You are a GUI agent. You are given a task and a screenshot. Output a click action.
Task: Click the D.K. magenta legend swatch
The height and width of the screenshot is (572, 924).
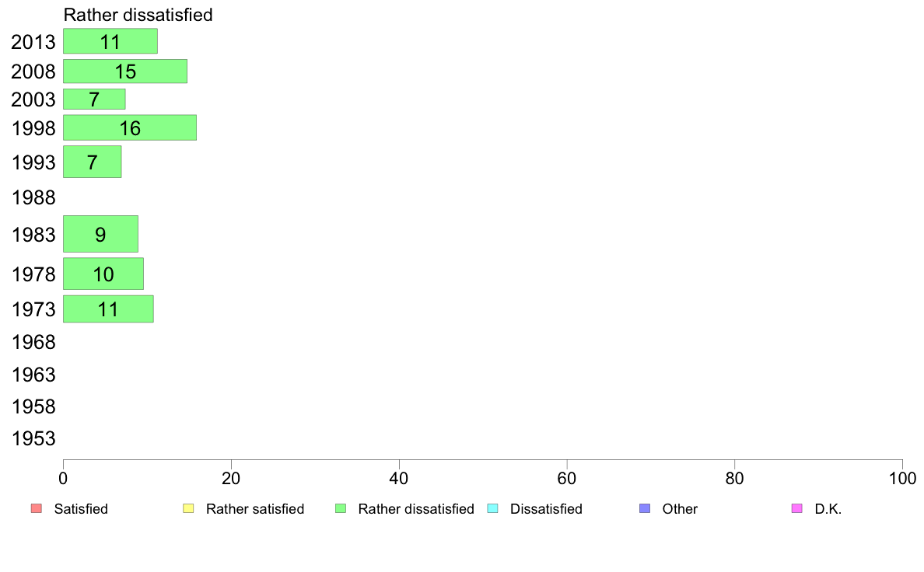click(x=796, y=508)
